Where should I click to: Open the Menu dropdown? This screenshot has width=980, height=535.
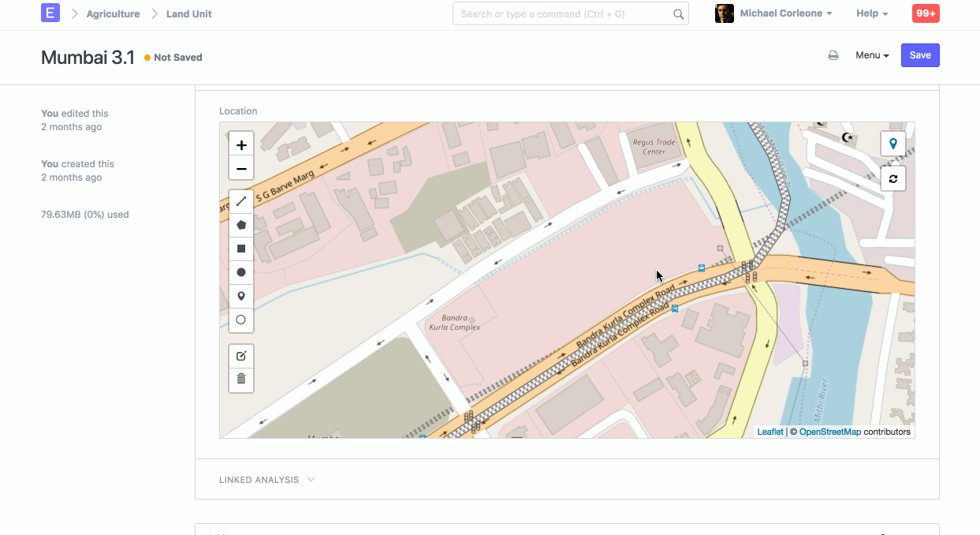(x=871, y=55)
